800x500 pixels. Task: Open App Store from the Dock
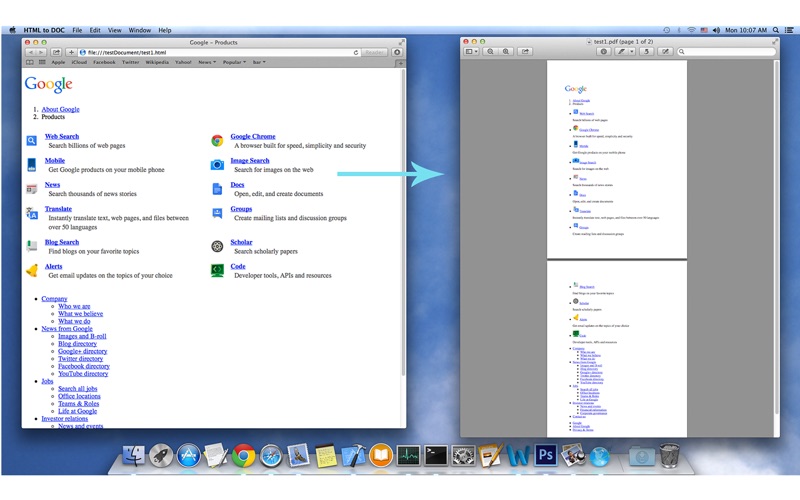[x=188, y=455]
